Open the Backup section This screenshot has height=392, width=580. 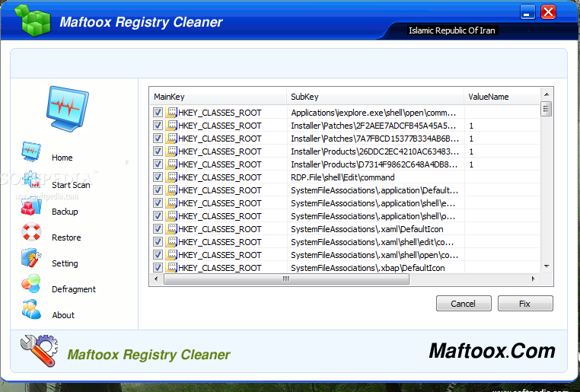(x=65, y=212)
